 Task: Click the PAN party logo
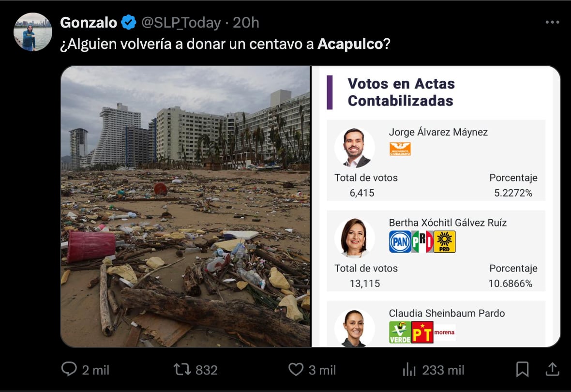pyautogui.click(x=400, y=241)
